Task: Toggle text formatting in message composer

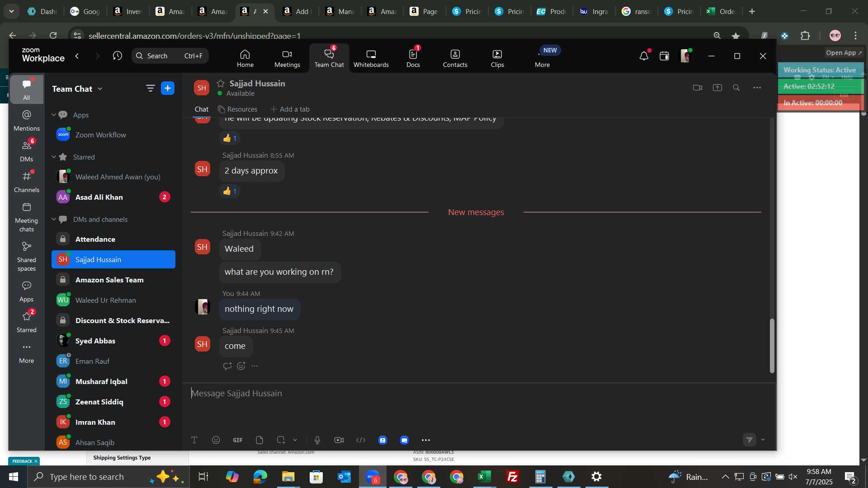Action: coord(194,440)
